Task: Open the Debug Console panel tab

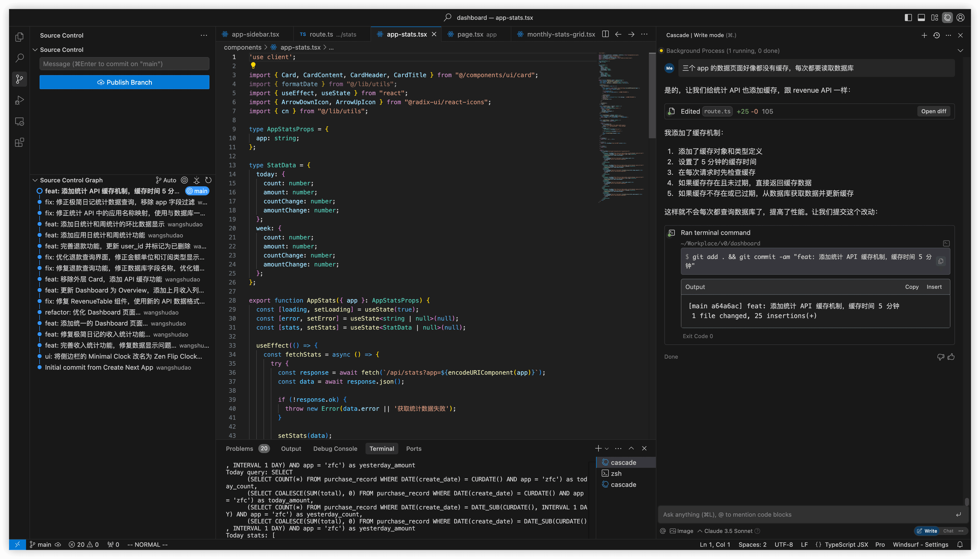Action: pos(335,449)
